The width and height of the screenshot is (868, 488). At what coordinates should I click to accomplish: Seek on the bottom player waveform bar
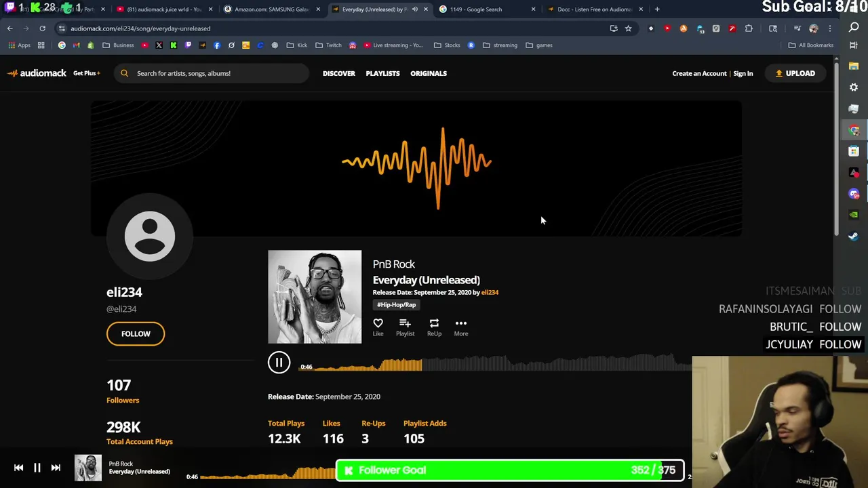point(268,473)
